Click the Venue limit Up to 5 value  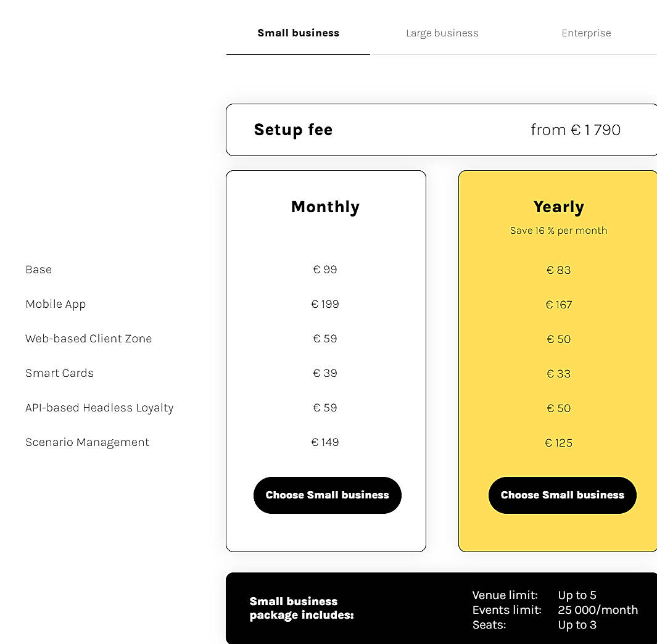577,595
